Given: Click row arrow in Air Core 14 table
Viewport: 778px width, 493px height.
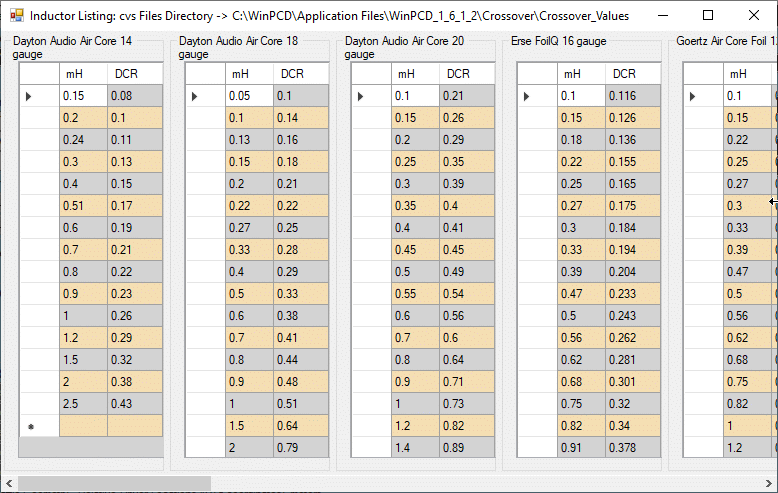Looking at the screenshot, I should click(x=29, y=96).
